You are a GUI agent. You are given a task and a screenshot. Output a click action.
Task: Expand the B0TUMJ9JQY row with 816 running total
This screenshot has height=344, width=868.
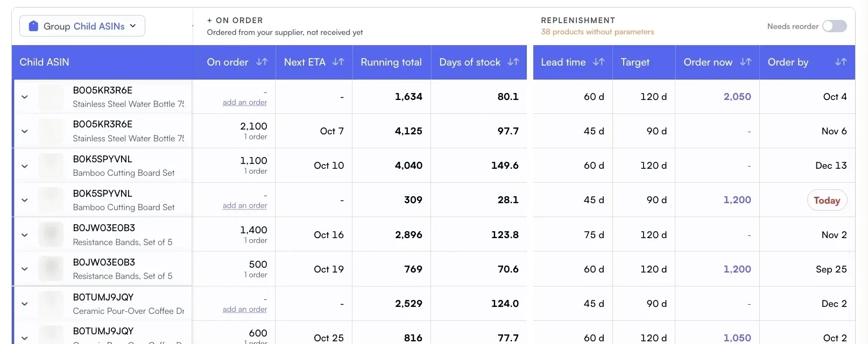25,338
